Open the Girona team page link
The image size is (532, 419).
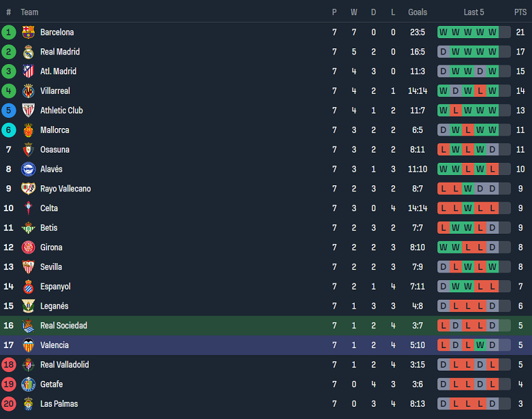[x=51, y=247]
